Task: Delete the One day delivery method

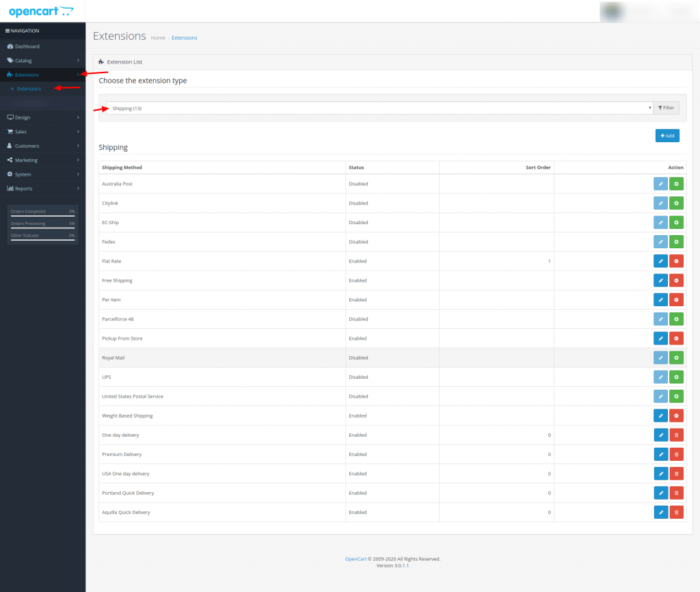Action: (x=676, y=435)
